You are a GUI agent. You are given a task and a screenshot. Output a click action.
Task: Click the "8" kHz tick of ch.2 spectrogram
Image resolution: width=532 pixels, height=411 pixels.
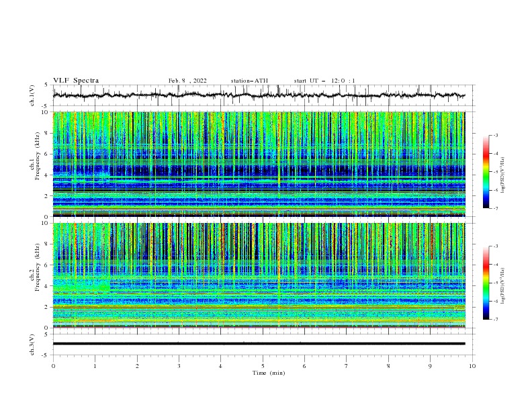tap(47, 244)
